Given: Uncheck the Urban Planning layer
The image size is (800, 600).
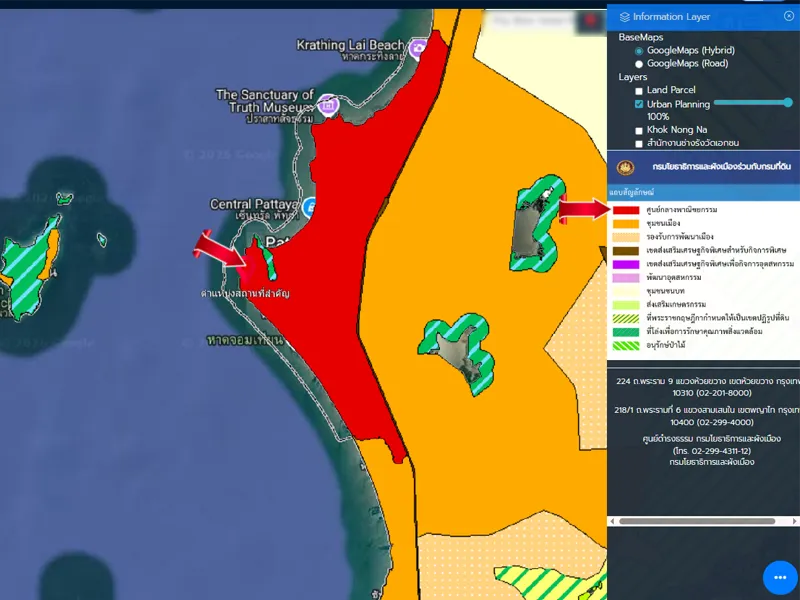Looking at the screenshot, I should click(639, 104).
